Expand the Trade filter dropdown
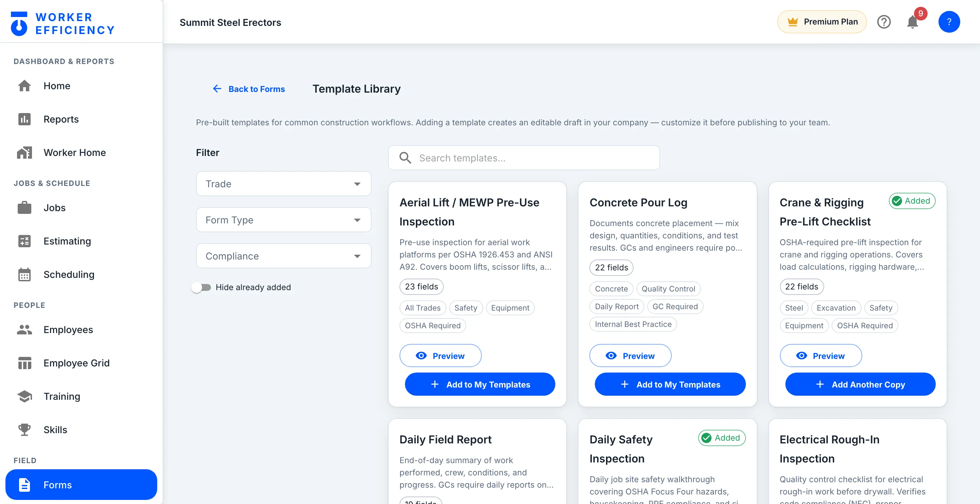Viewport: 980px width, 504px height. 283,184
